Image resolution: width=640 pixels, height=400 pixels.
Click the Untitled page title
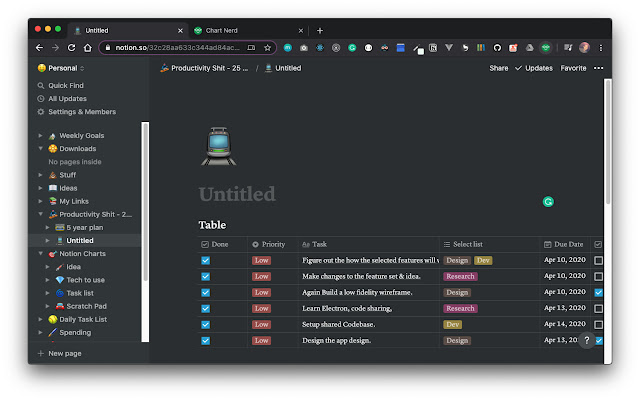[x=237, y=194]
